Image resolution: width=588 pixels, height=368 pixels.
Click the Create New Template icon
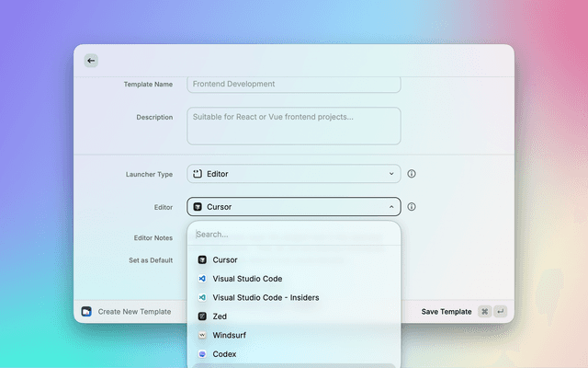86,312
